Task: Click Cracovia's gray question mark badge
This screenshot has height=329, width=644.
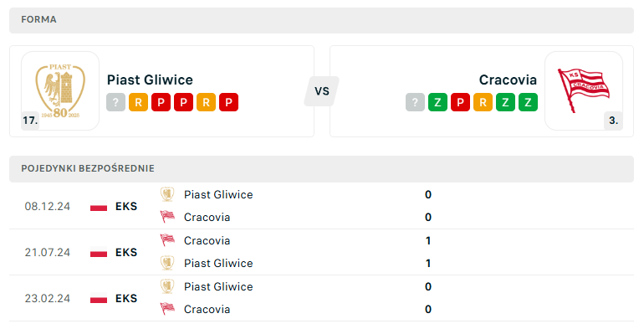Action: click(415, 102)
